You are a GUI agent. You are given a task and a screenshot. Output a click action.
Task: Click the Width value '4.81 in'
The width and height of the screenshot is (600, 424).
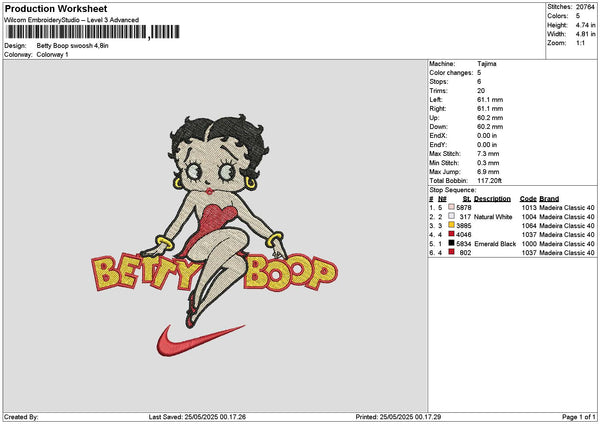585,34
